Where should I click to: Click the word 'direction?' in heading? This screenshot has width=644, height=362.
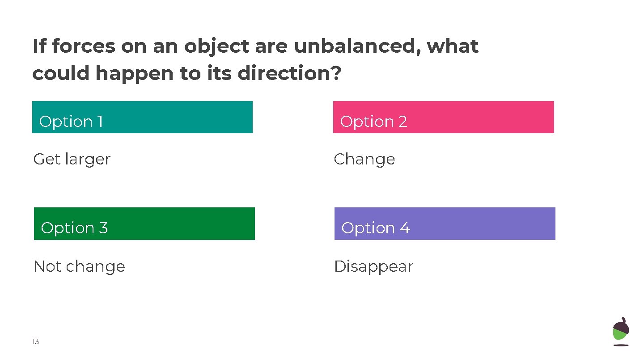[289, 73]
